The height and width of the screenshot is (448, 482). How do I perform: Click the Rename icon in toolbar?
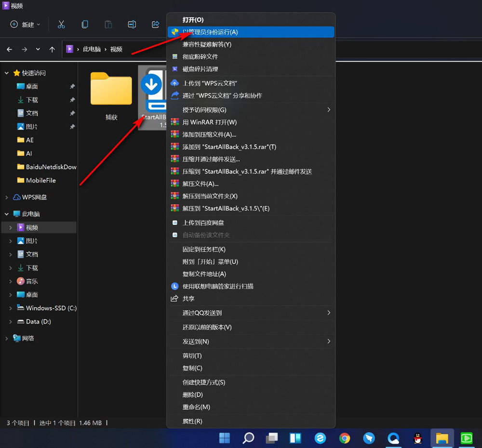pyautogui.click(x=132, y=25)
